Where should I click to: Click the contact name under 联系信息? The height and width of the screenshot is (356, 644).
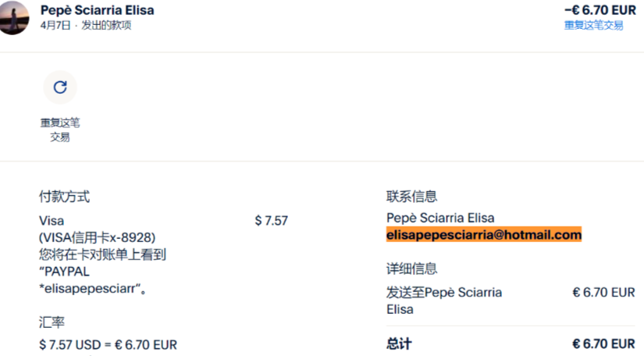(x=440, y=218)
